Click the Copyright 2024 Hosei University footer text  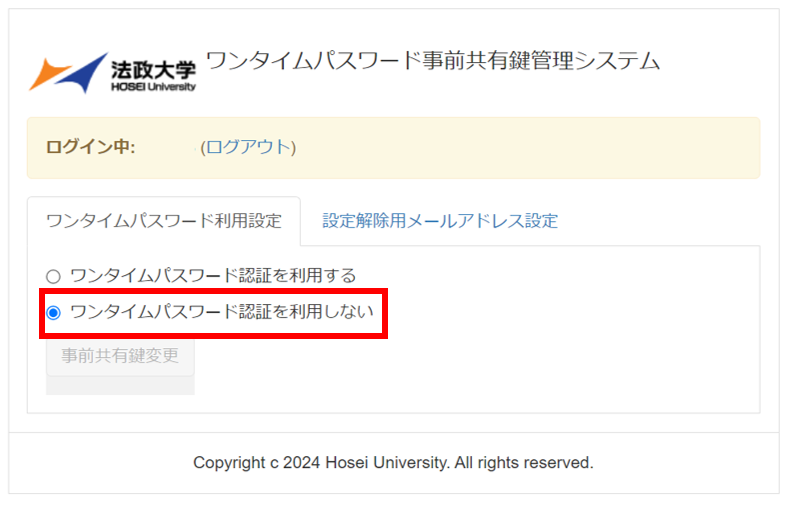(x=393, y=462)
